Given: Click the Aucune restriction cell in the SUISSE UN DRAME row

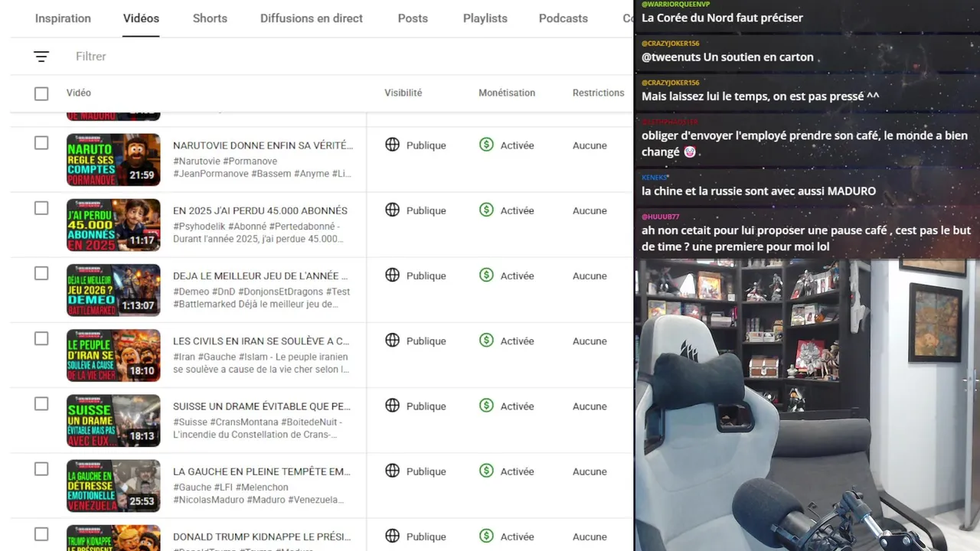Looking at the screenshot, I should point(590,406).
